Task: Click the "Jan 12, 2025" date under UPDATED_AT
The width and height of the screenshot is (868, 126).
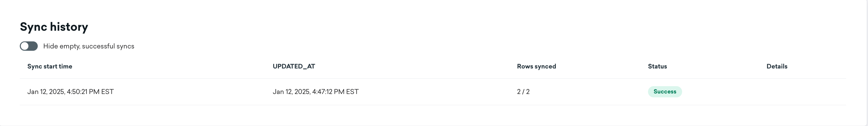Action: [x=291, y=92]
